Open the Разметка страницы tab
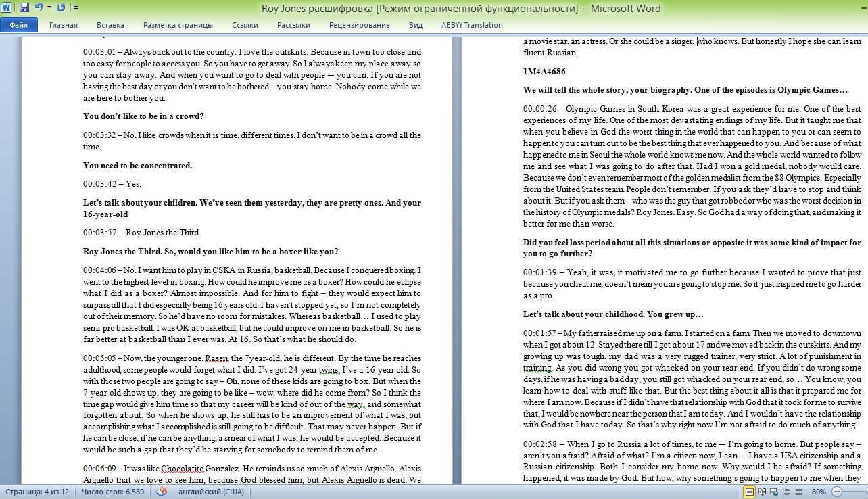 (178, 25)
